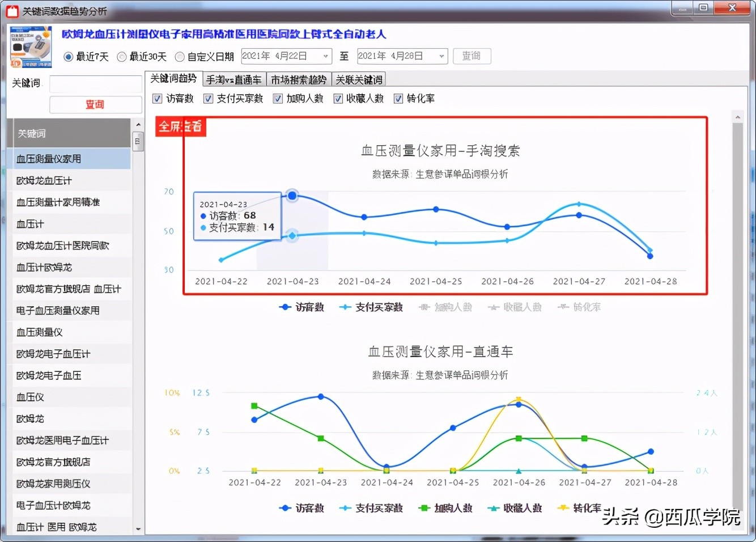The height and width of the screenshot is (542, 756).
Task: Click 2021-04-26 转化率 peak point on 直通车 chart
Action: 519,400
